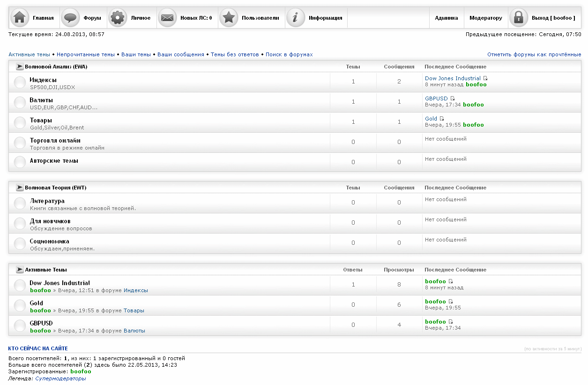
Task: Click the status circle beside Gold topic
Action: [x=20, y=306]
